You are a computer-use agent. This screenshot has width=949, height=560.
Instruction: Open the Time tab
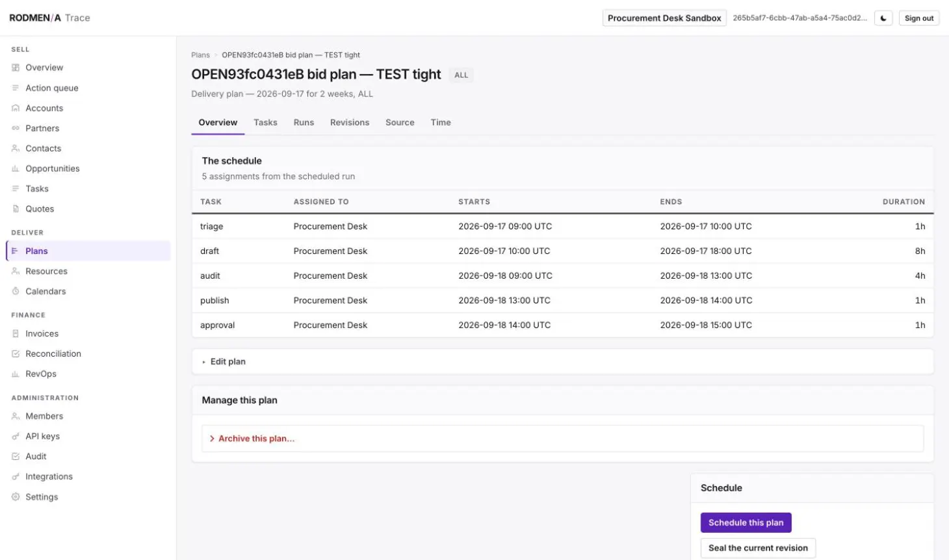[x=441, y=122]
